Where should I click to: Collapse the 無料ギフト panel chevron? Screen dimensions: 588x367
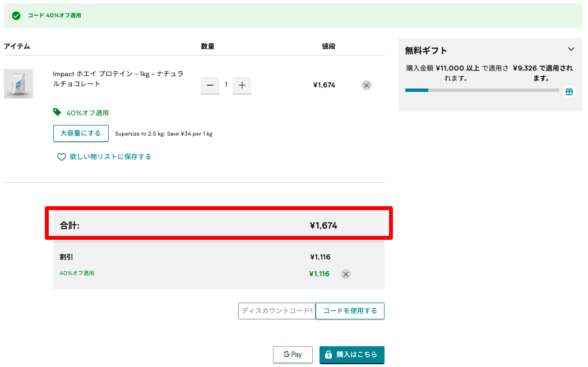tap(571, 49)
